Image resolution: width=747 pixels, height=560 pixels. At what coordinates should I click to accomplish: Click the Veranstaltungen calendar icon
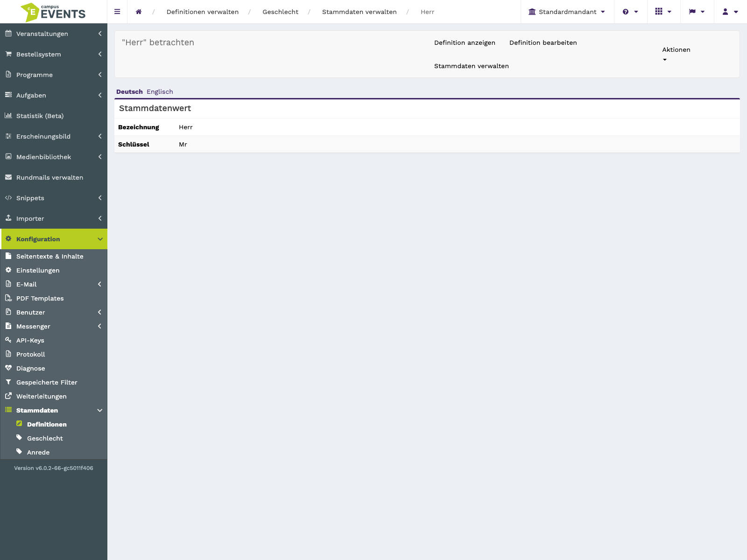click(8, 33)
